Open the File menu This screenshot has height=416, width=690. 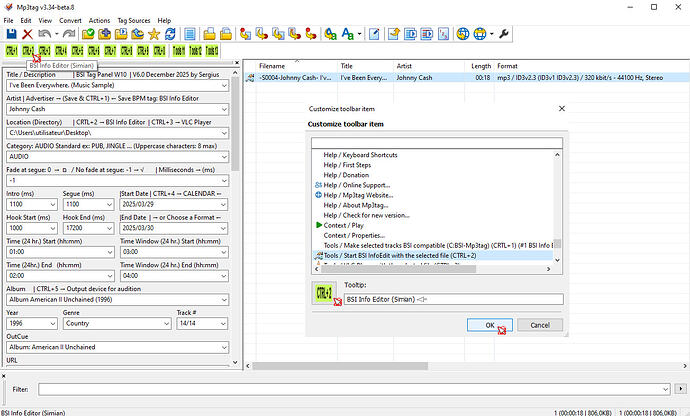(8, 21)
